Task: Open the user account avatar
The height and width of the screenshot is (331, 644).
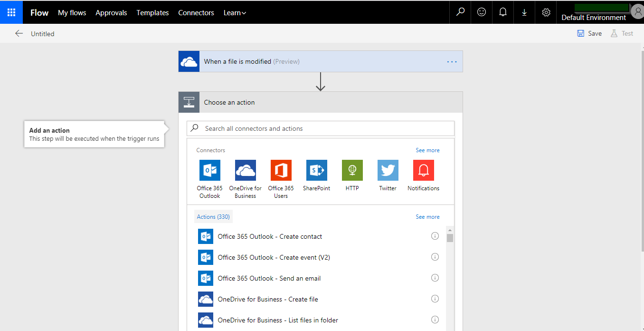Action: (638, 11)
